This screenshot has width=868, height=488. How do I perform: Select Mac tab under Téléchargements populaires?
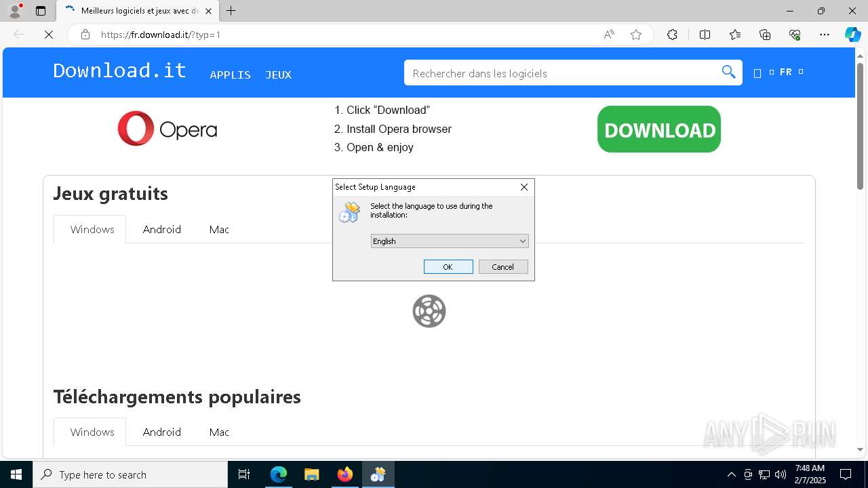[x=219, y=432]
